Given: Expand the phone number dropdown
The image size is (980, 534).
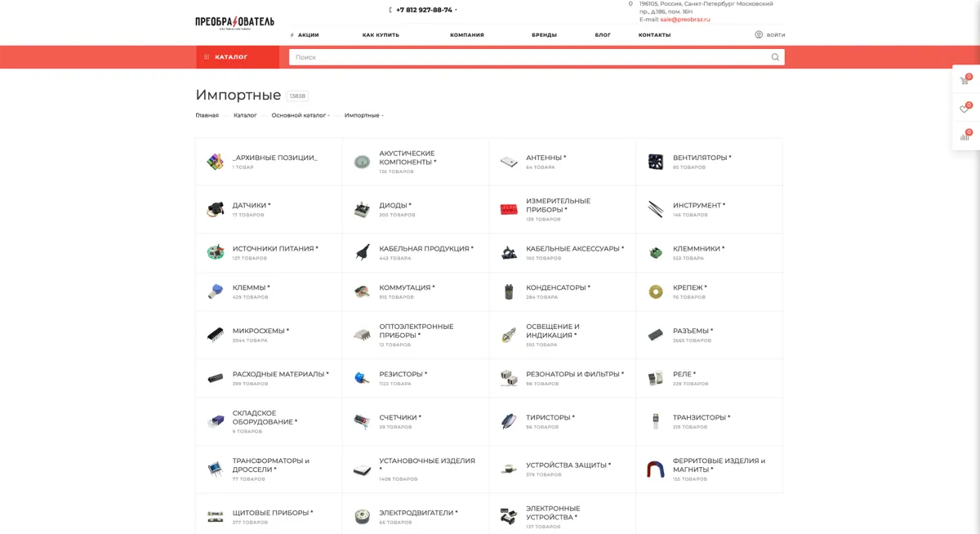Looking at the screenshot, I should click(456, 10).
